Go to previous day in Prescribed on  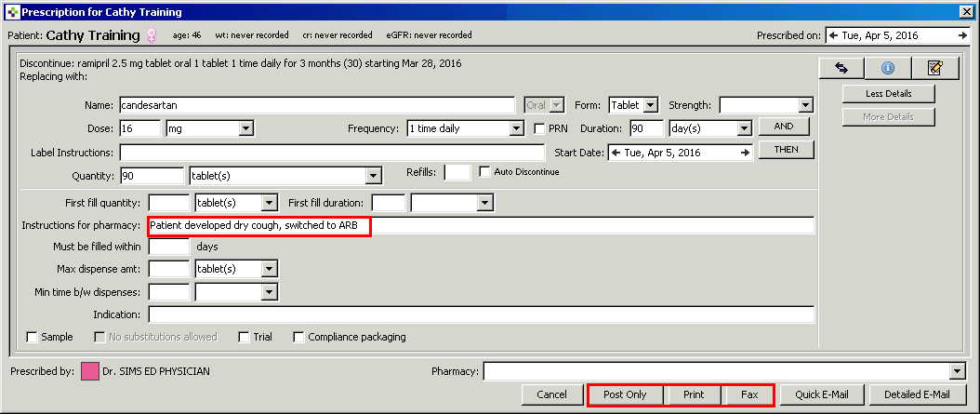[x=834, y=35]
